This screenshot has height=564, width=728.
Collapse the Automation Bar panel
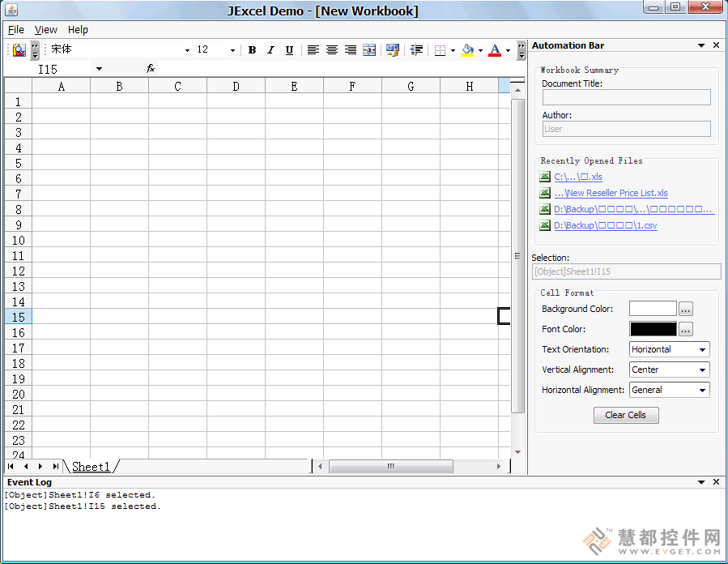pos(702,45)
